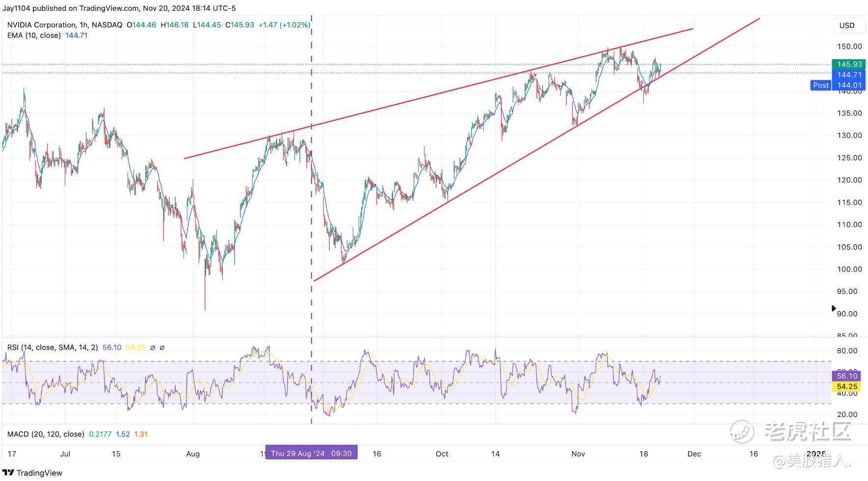This screenshot has height=481, width=868.
Task: Click the MACD legend value 1.31
Action: click(x=141, y=434)
